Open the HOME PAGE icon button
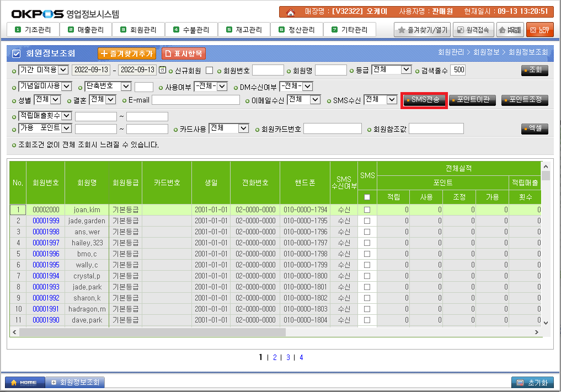Screen dimensions: 561x392 pyautogui.click(x=510, y=30)
